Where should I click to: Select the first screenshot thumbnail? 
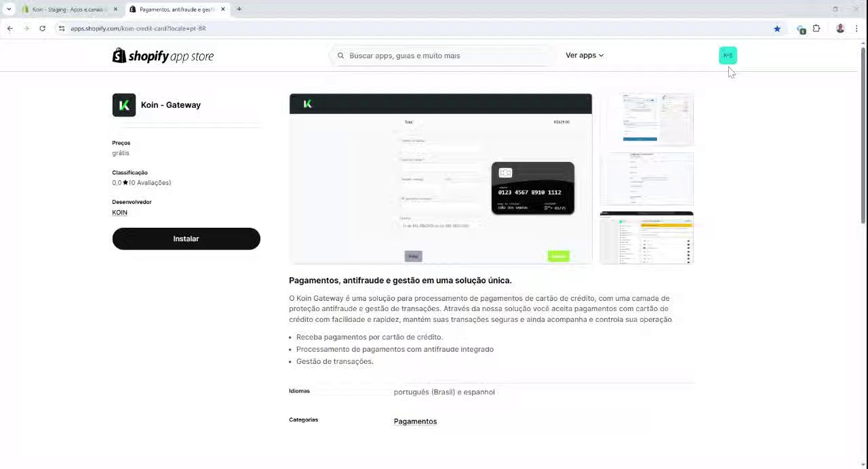646,119
